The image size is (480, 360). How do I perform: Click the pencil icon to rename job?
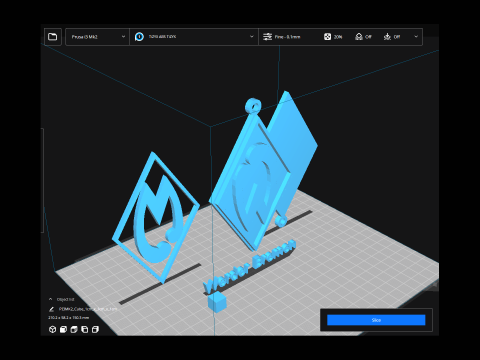tap(51, 309)
